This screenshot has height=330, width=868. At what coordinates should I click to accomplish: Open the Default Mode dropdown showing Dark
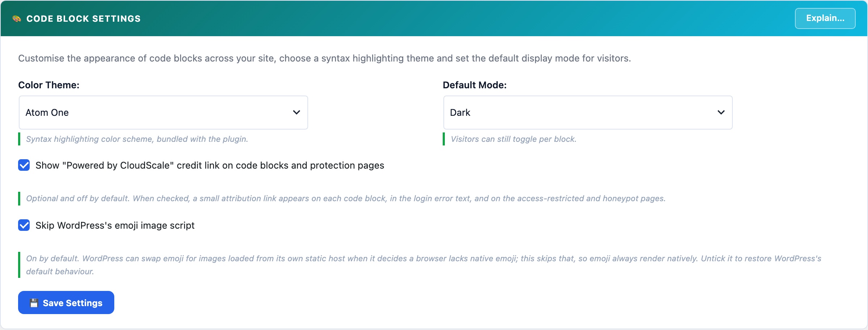pos(588,113)
